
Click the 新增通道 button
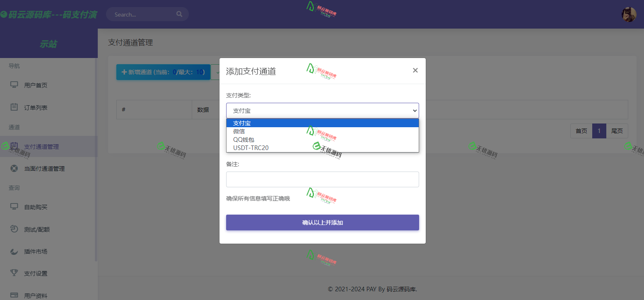click(163, 72)
